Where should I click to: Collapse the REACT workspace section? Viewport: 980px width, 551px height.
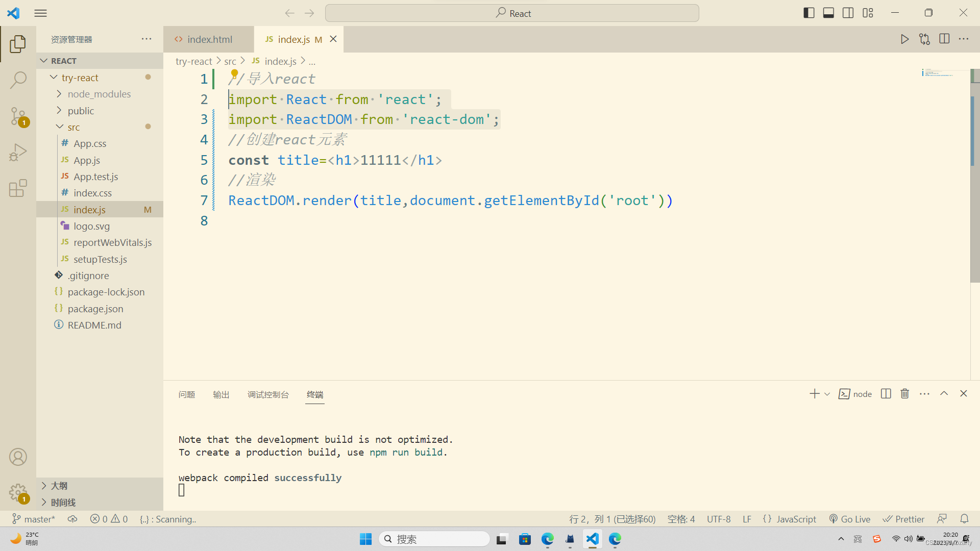click(100, 61)
